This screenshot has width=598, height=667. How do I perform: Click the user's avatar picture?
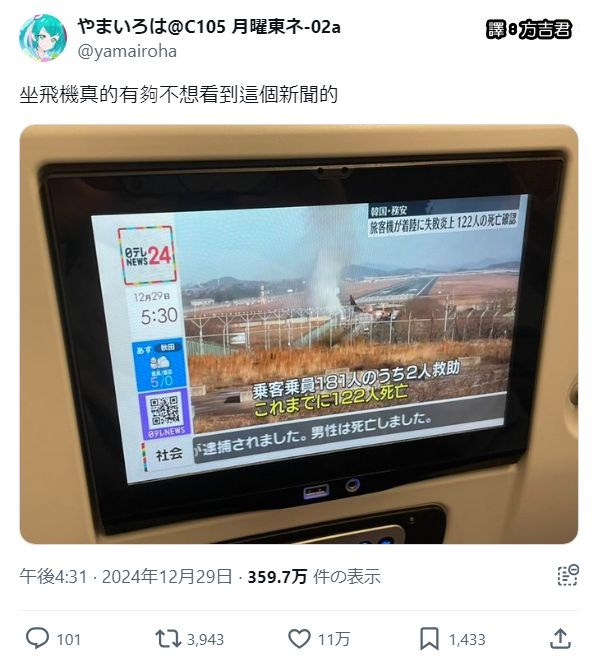click(43, 38)
